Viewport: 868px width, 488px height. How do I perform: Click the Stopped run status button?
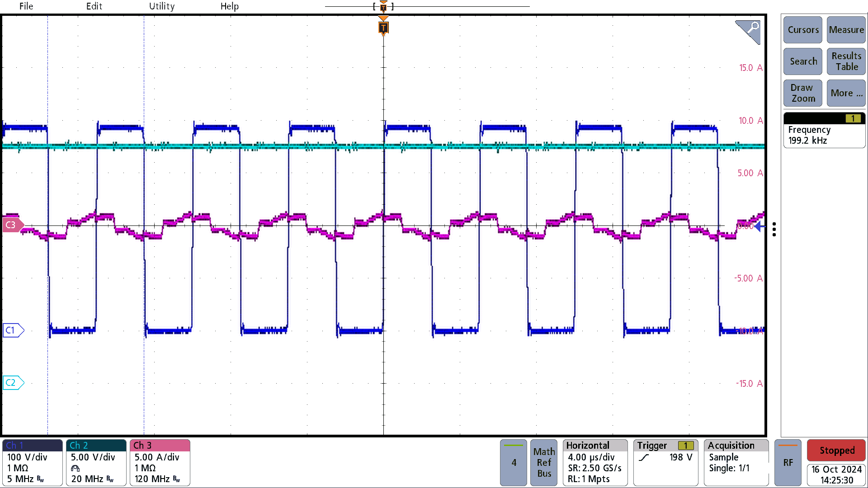[x=836, y=450]
